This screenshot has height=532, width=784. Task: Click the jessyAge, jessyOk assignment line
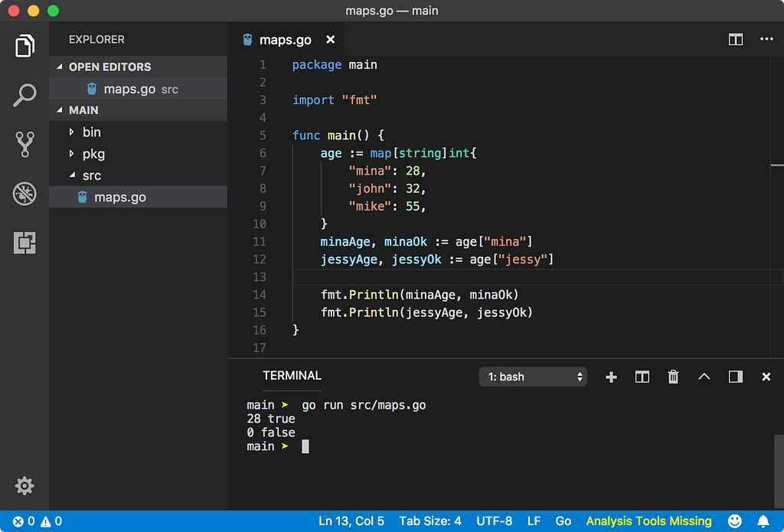coord(437,259)
